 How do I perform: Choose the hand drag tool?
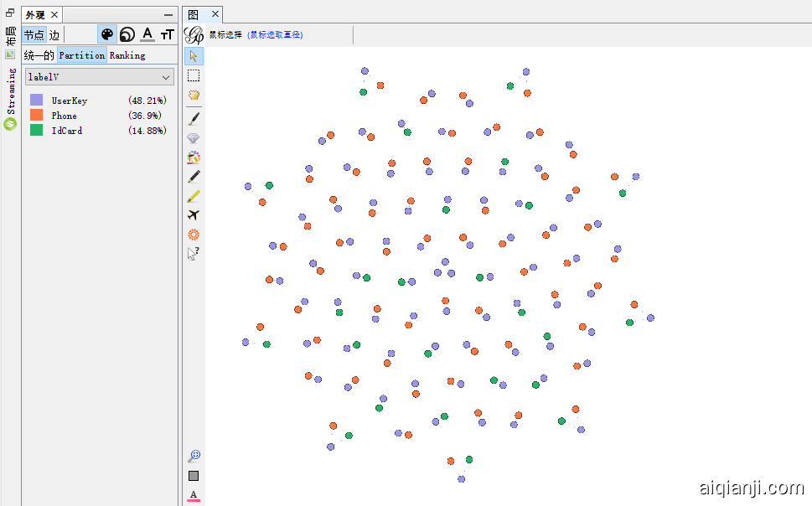194,96
